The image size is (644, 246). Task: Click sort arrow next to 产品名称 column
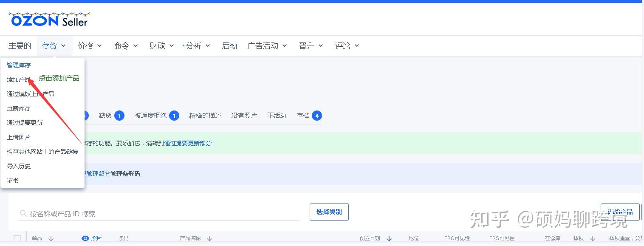point(209,238)
